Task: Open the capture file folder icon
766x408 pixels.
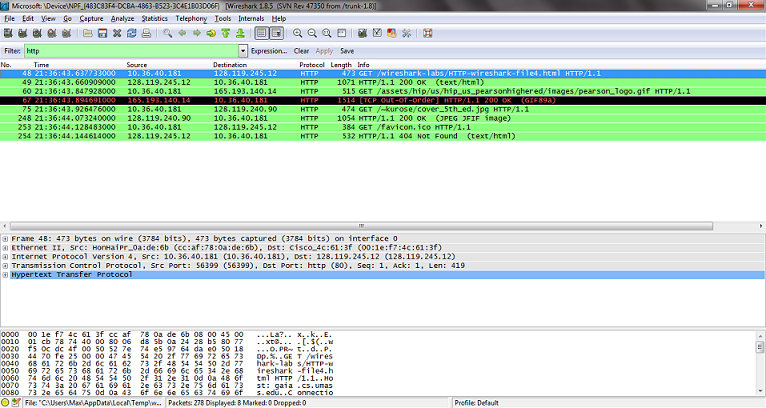Action: [89, 33]
